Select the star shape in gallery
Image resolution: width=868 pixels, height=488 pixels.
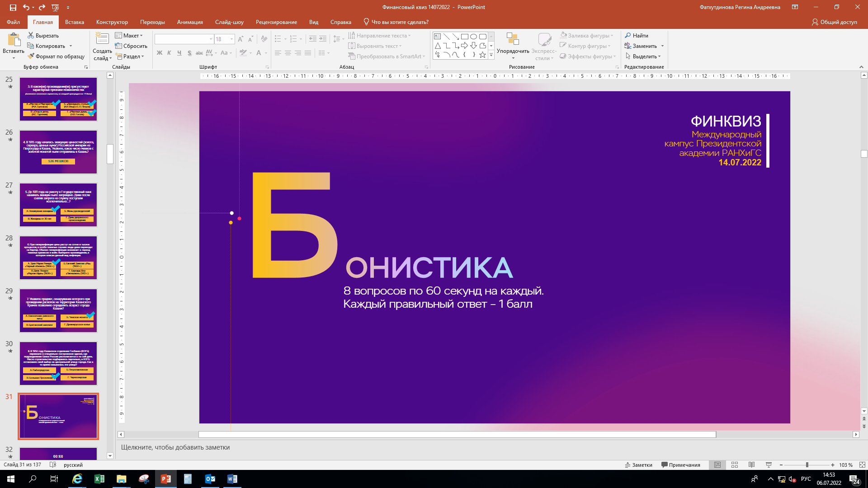pos(482,55)
